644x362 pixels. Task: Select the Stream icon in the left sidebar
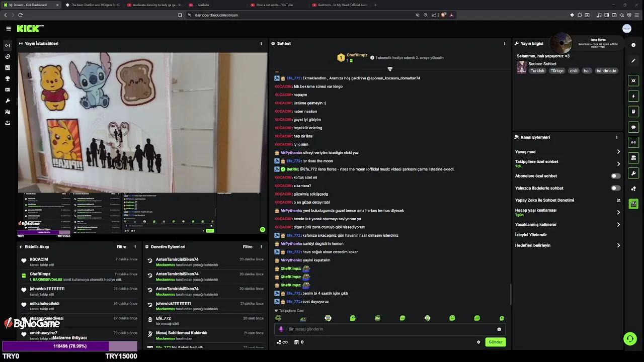tap(8, 45)
